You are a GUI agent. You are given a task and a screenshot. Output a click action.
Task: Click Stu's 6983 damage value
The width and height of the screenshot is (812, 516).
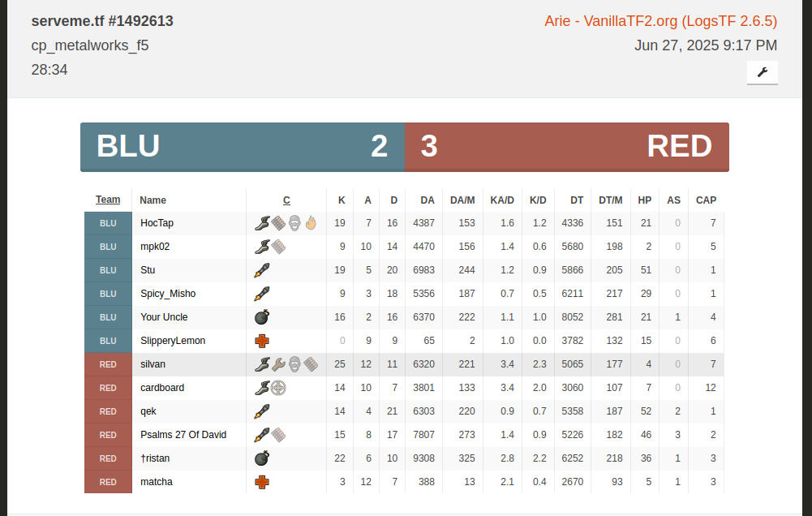tap(423, 270)
